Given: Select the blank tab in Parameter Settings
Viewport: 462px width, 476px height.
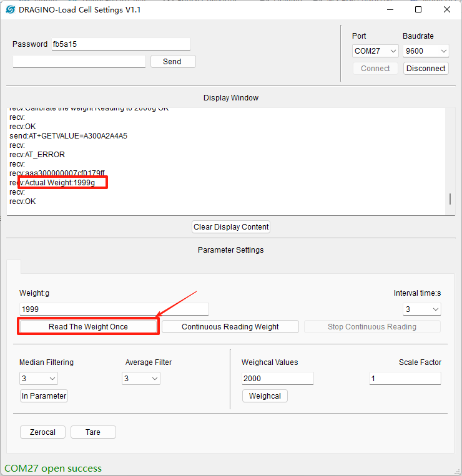Looking at the screenshot, I should pyautogui.click(x=14, y=267).
